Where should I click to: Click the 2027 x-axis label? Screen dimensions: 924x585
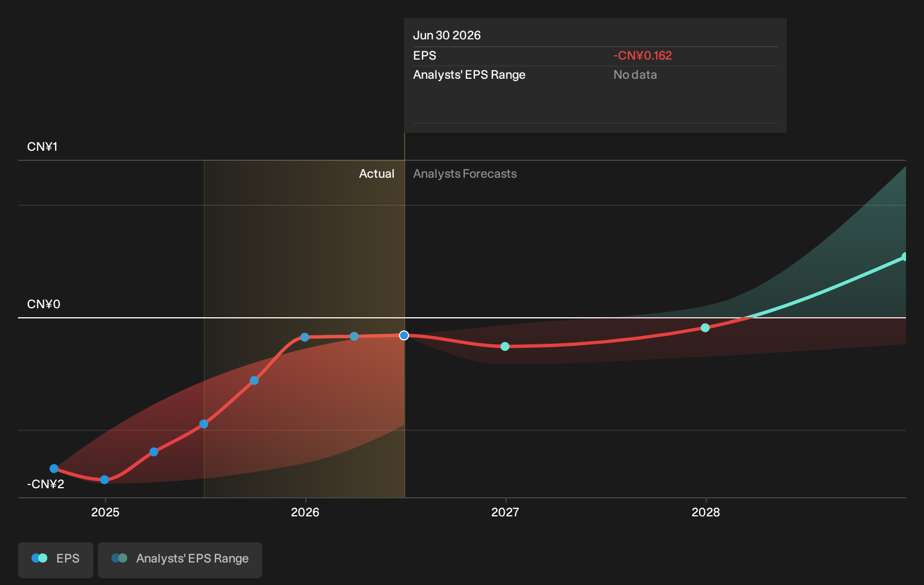(505, 512)
